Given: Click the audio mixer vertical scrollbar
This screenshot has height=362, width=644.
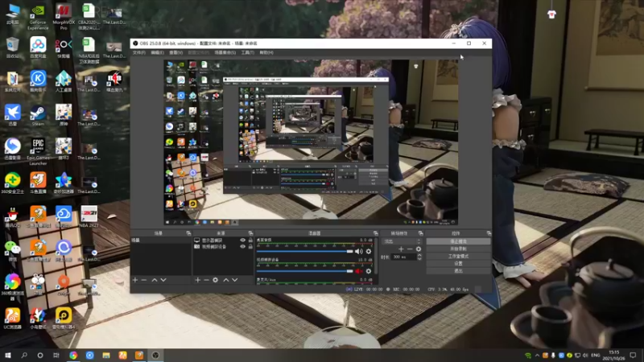Looking at the screenshot, I should [376, 257].
